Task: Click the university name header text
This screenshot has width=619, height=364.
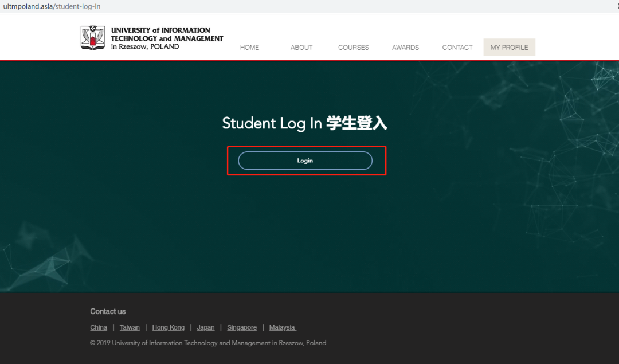Action: pyautogui.click(x=167, y=38)
